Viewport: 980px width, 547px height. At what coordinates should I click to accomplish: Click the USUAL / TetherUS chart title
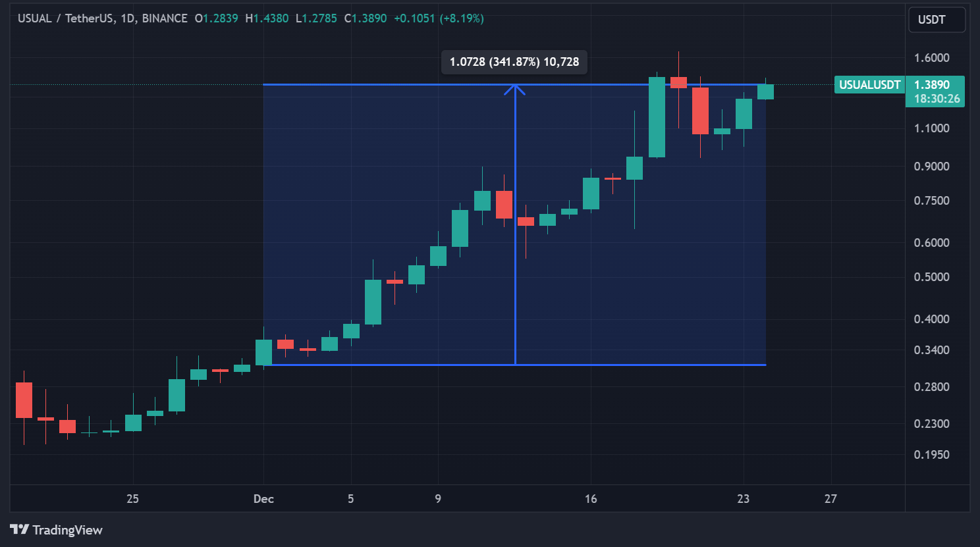pos(102,18)
